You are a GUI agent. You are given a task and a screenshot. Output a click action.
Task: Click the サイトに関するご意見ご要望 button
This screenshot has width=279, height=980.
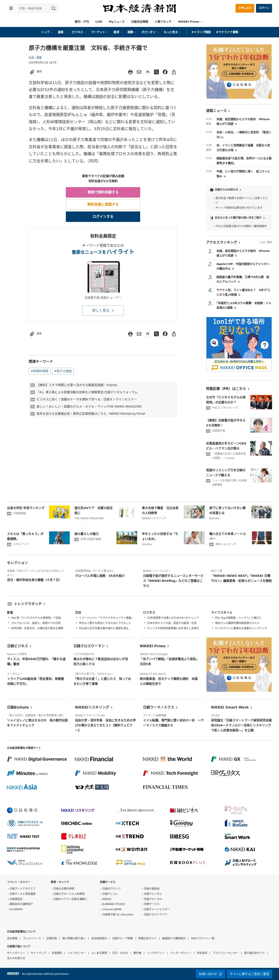click(249, 974)
